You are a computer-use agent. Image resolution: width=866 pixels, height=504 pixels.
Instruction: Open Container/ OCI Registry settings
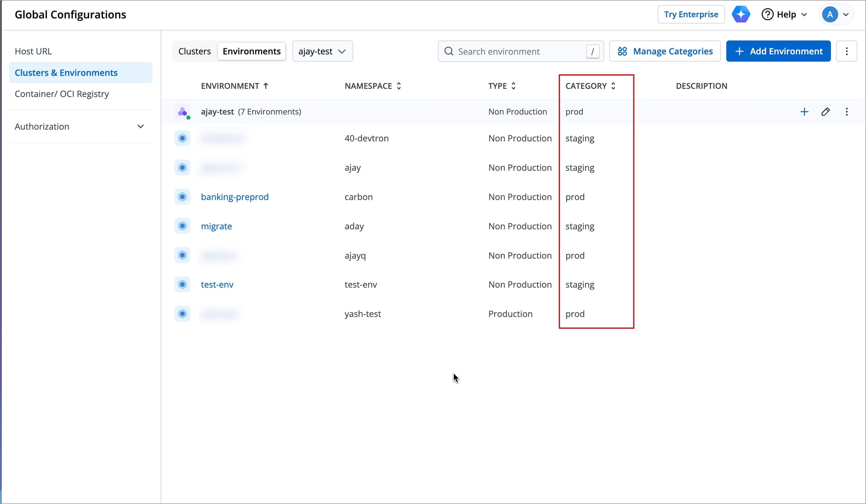[x=62, y=94]
